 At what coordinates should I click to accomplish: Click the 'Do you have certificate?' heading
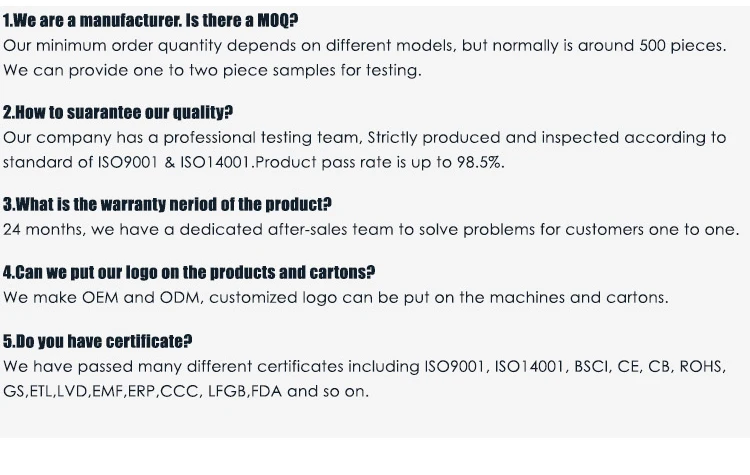(x=98, y=341)
